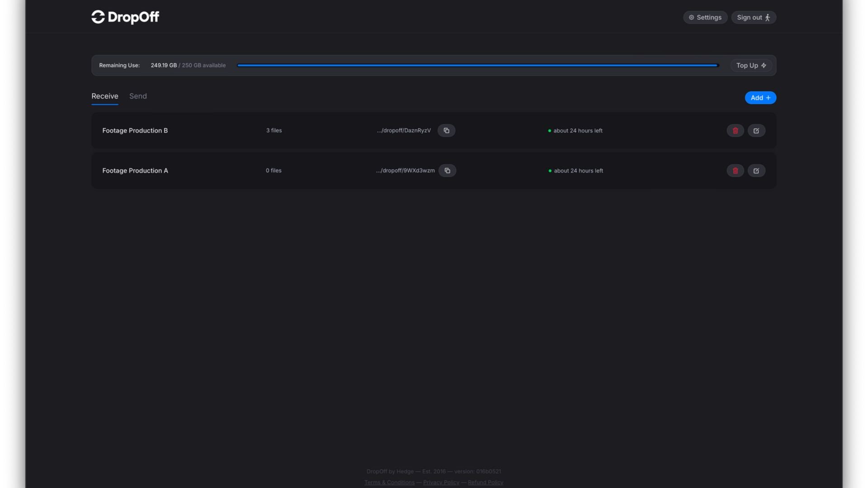
Task: Click the green status dot for Footage Production B
Action: [550, 131]
